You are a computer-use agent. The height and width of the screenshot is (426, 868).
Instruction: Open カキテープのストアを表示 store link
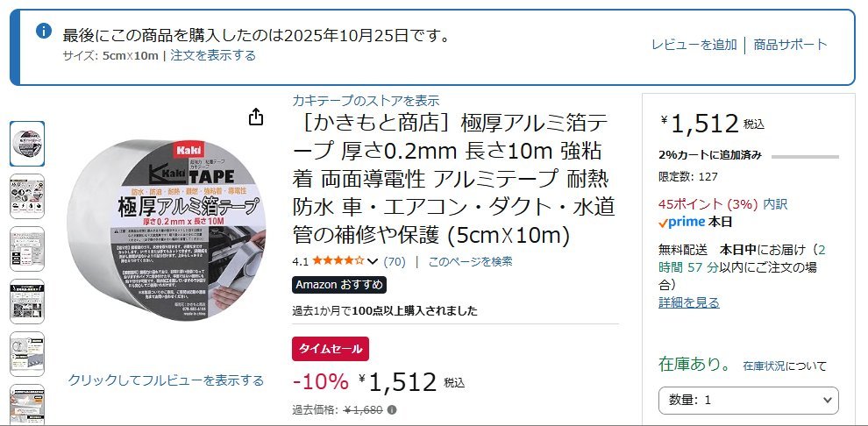366,101
